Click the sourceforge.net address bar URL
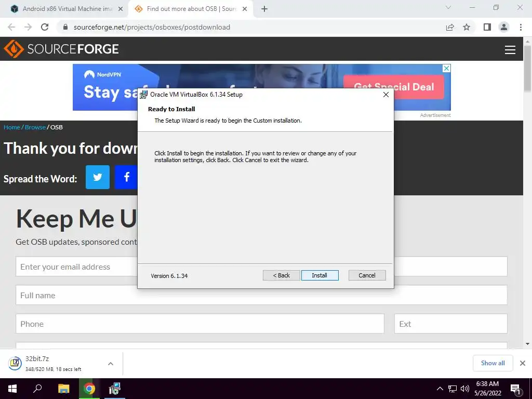The width and height of the screenshot is (532, 399). 152,27
